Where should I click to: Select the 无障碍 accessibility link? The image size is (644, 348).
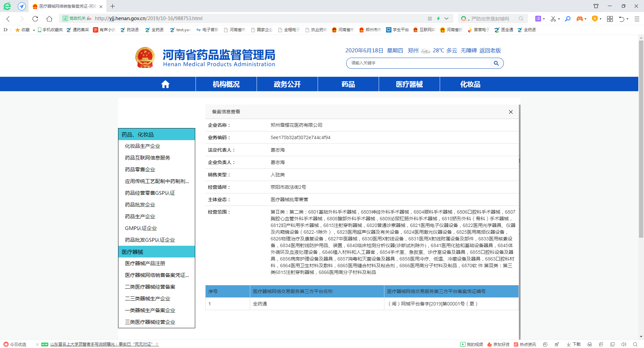pyautogui.click(x=469, y=50)
